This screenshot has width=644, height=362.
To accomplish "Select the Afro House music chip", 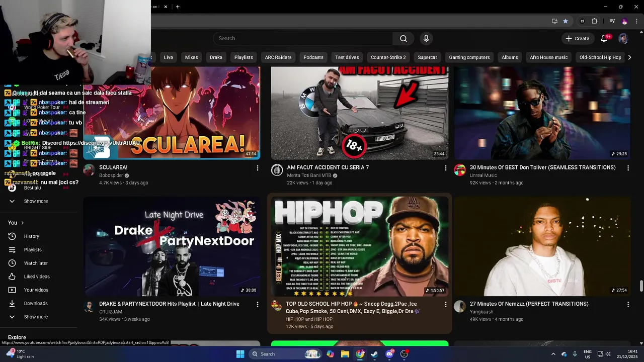I will pyautogui.click(x=548, y=57).
